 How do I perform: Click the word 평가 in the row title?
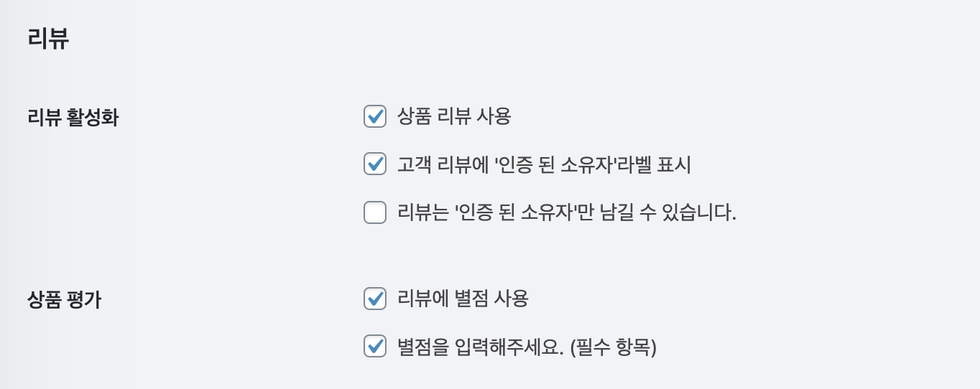click(x=85, y=300)
